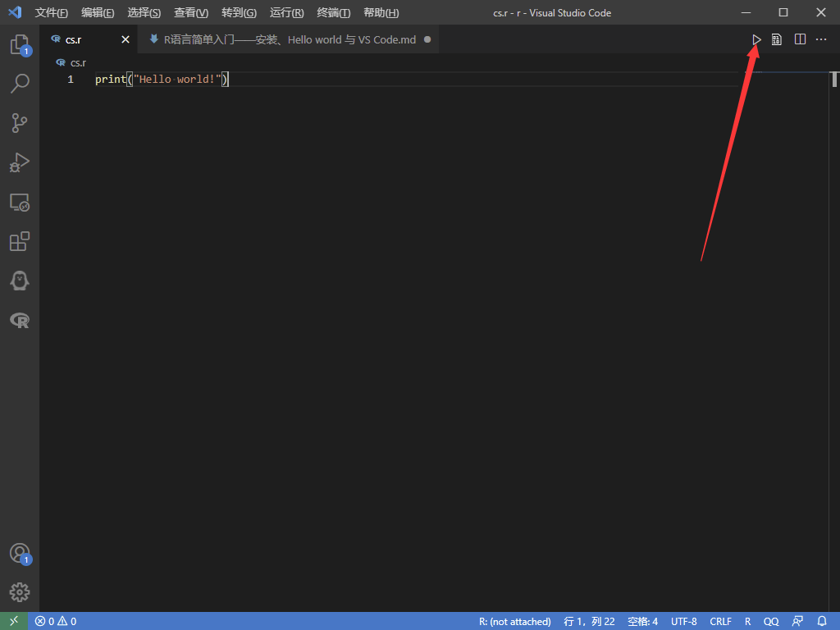Open the 文件(F) menu
840x630 pixels.
(x=51, y=12)
